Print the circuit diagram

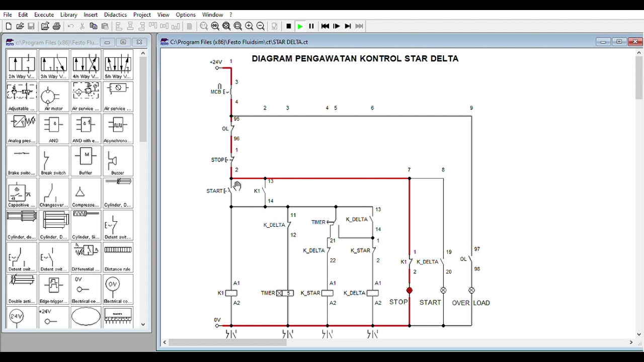tap(57, 26)
